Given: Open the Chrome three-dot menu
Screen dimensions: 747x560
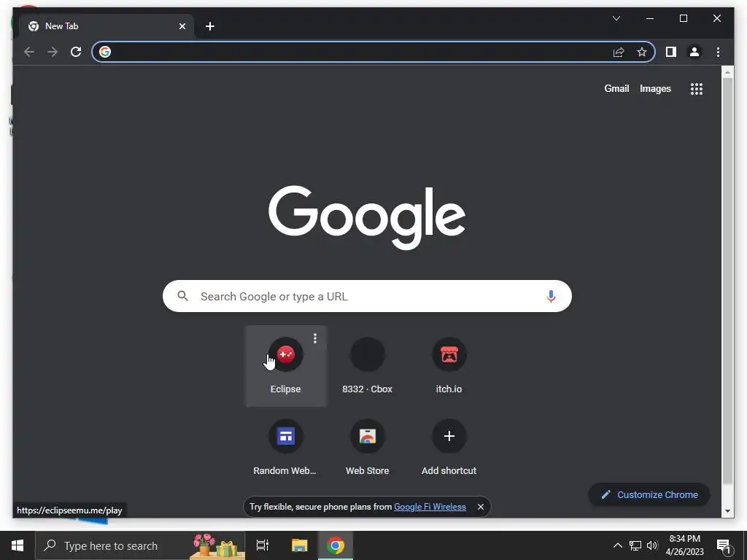Looking at the screenshot, I should [x=718, y=52].
